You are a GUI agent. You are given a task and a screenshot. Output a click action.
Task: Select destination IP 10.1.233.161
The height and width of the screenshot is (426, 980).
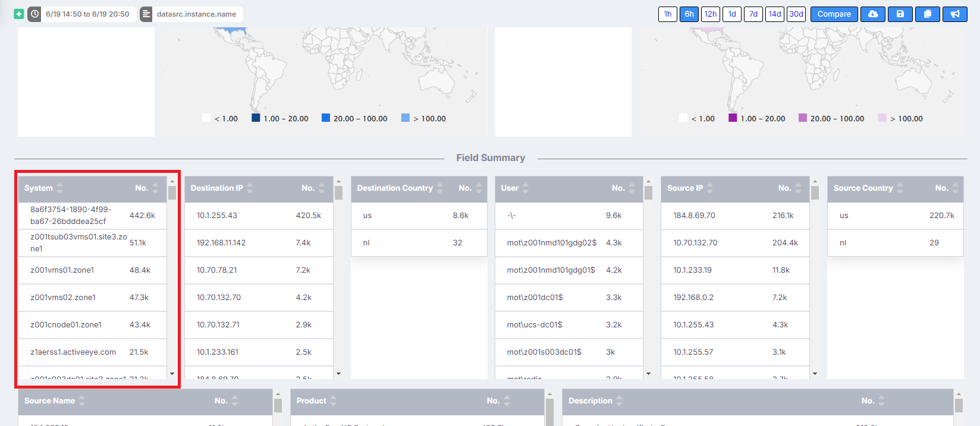coord(259,352)
